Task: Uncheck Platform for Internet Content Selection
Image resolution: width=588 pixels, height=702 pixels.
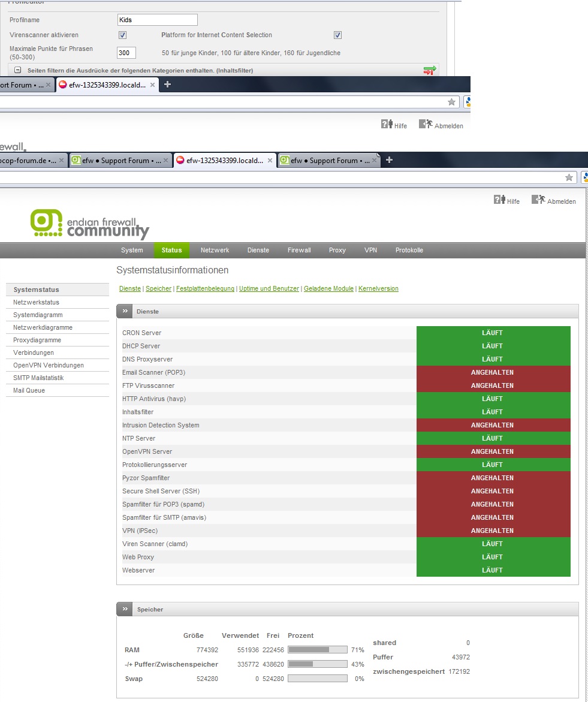Action: coord(337,35)
